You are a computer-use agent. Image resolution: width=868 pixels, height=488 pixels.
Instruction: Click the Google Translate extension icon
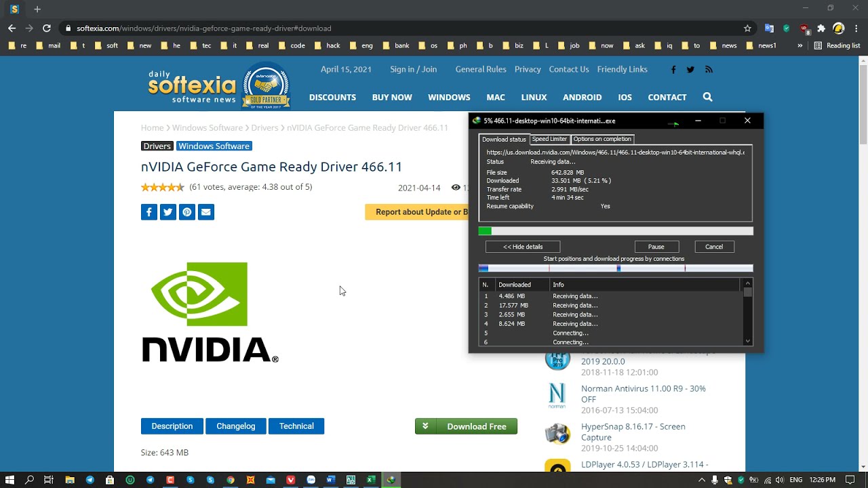coord(769,28)
